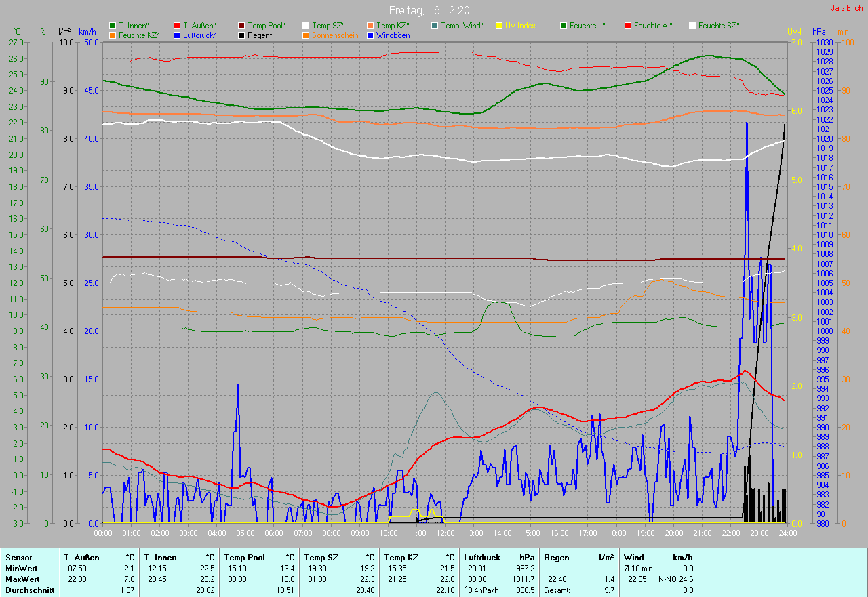The height and width of the screenshot is (597, 868).
Task: Select the Luftdruck column header in table
Action: [x=483, y=558]
